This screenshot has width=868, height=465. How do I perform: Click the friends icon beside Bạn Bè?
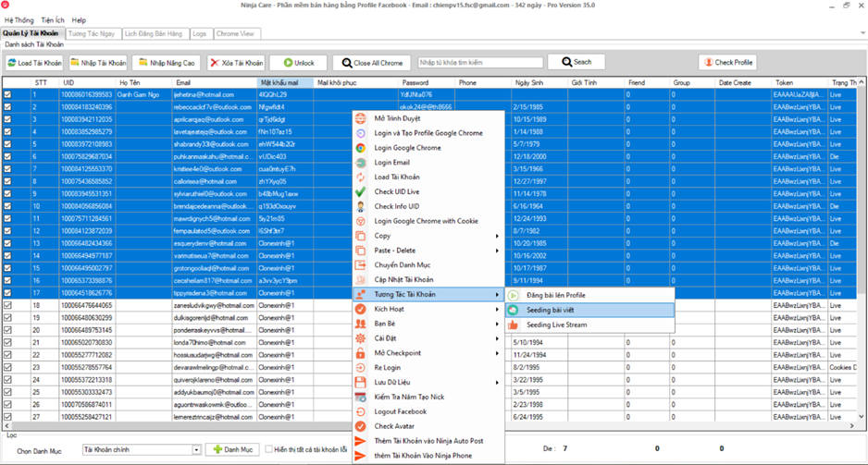(360, 324)
